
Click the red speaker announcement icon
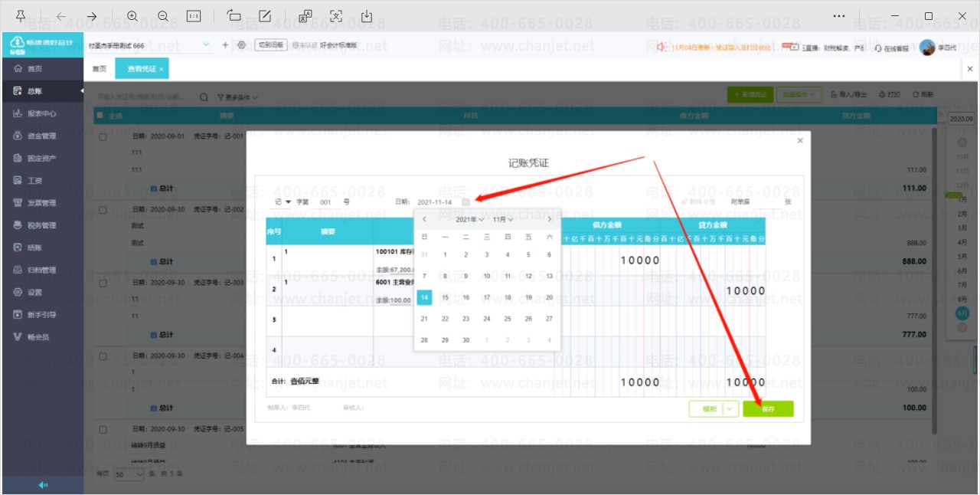coord(661,47)
